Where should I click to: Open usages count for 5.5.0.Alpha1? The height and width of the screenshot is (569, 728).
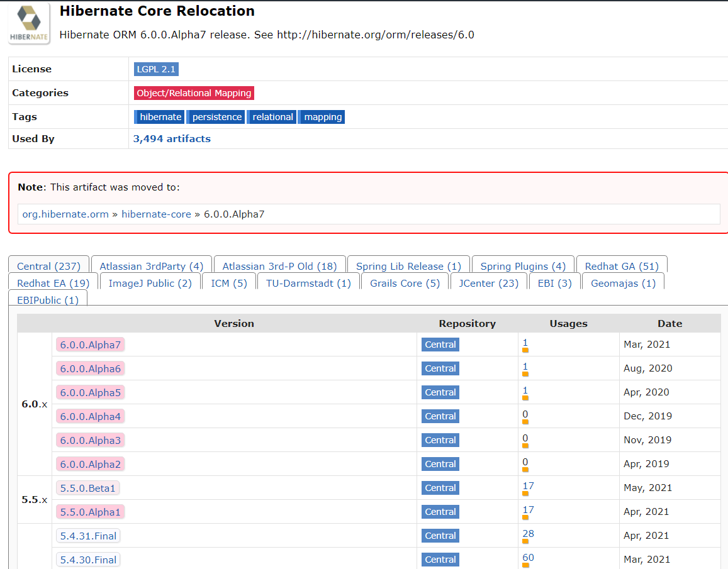(x=528, y=510)
